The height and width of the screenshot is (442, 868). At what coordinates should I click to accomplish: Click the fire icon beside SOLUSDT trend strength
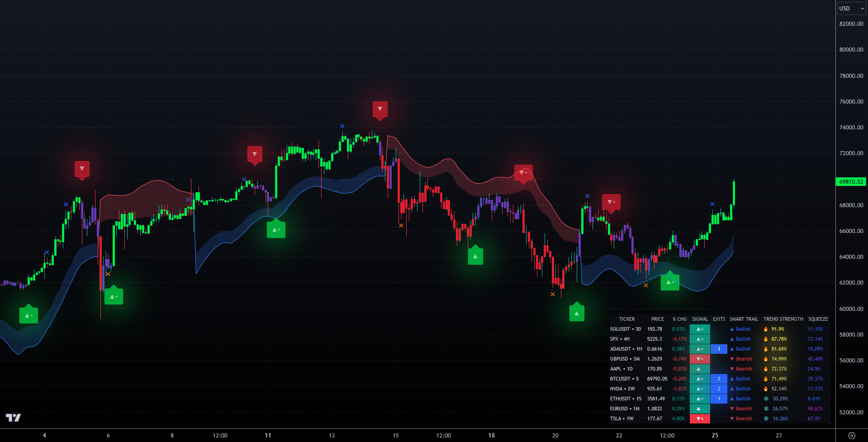click(765, 329)
